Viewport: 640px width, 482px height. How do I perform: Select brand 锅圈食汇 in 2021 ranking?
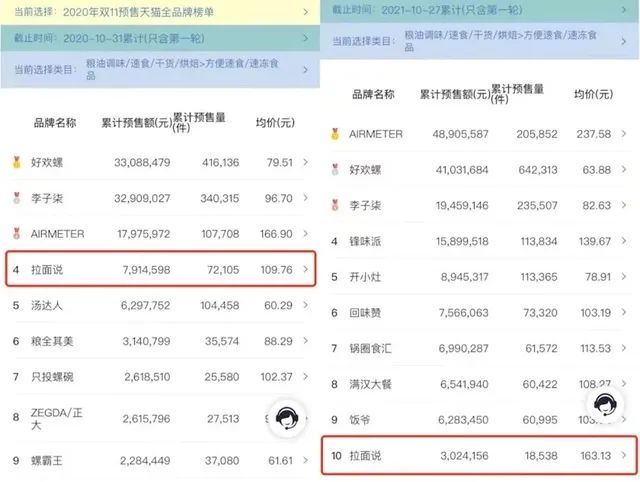[x=370, y=349]
